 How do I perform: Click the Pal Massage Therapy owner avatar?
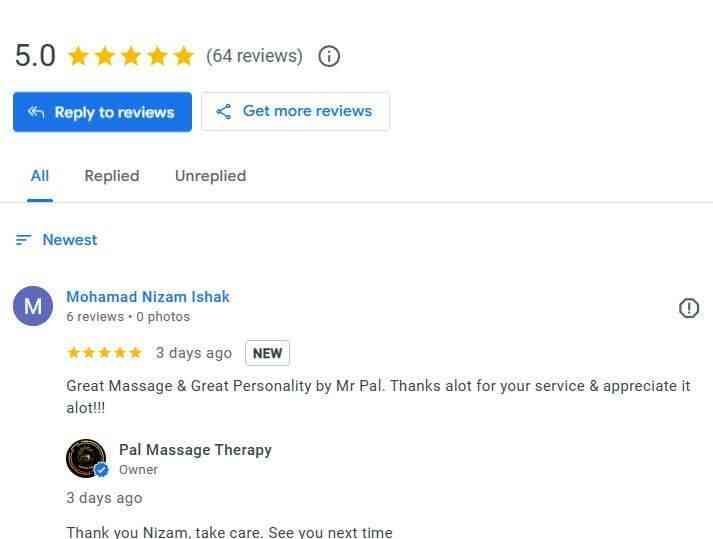[86, 458]
